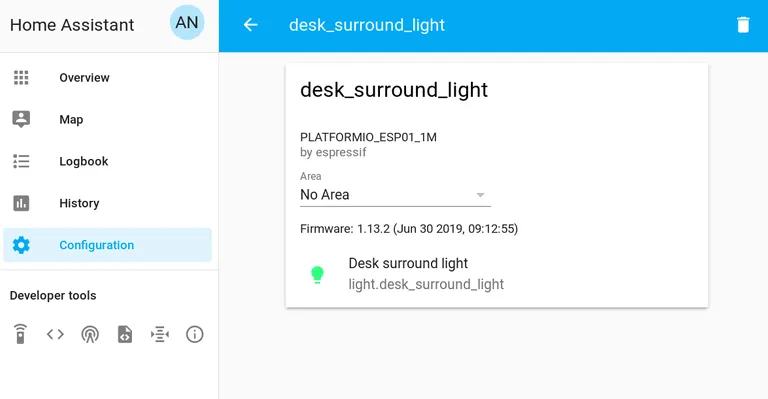Open the States code-brackets developer tool

(55, 334)
